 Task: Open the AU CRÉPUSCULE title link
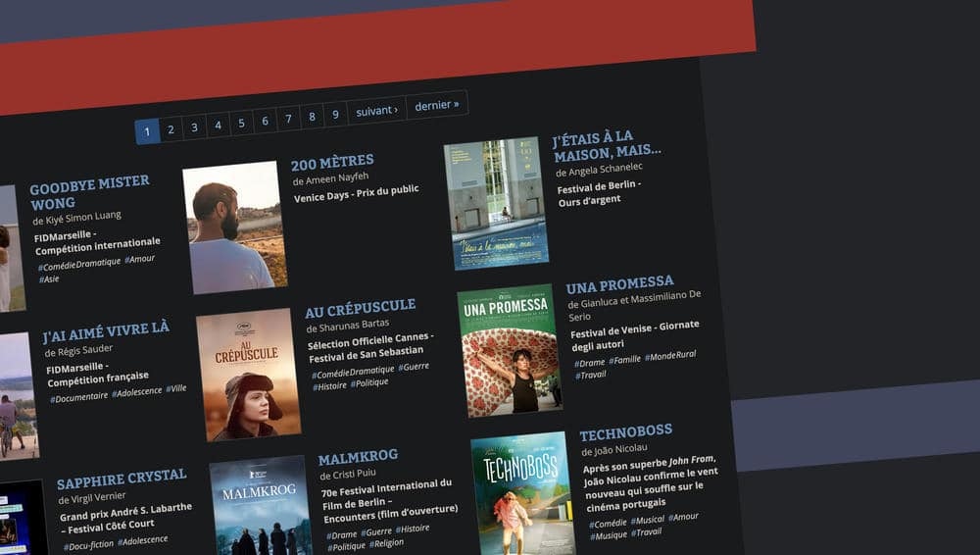(x=361, y=309)
